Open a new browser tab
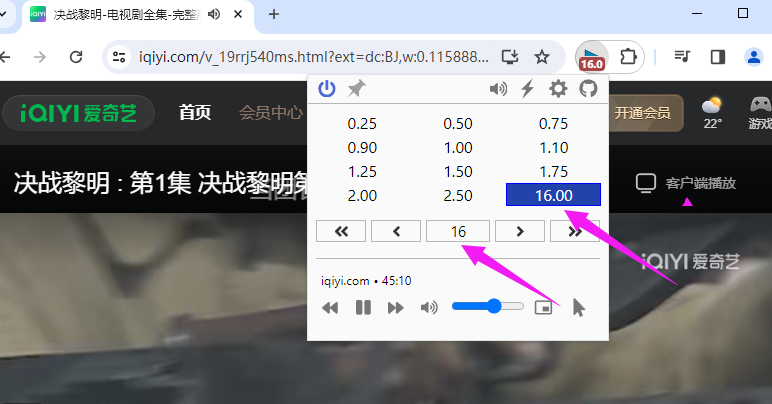Screen dimensions: 772x404 274,14
